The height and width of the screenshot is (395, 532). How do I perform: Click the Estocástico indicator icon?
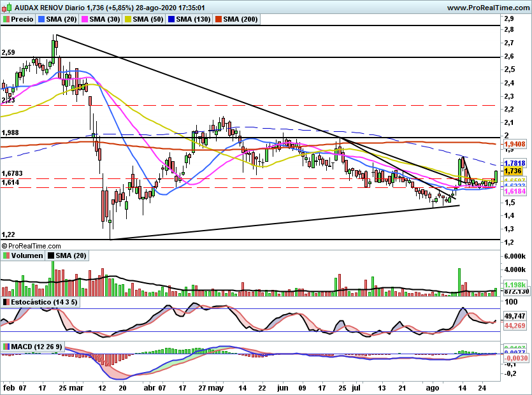[6, 302]
